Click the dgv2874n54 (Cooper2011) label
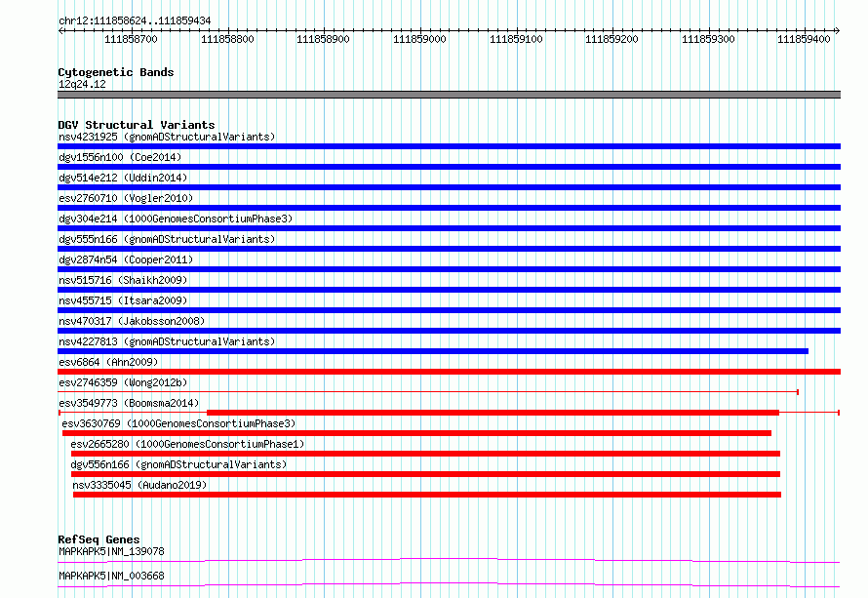This screenshot has width=868, height=598. pos(126,259)
